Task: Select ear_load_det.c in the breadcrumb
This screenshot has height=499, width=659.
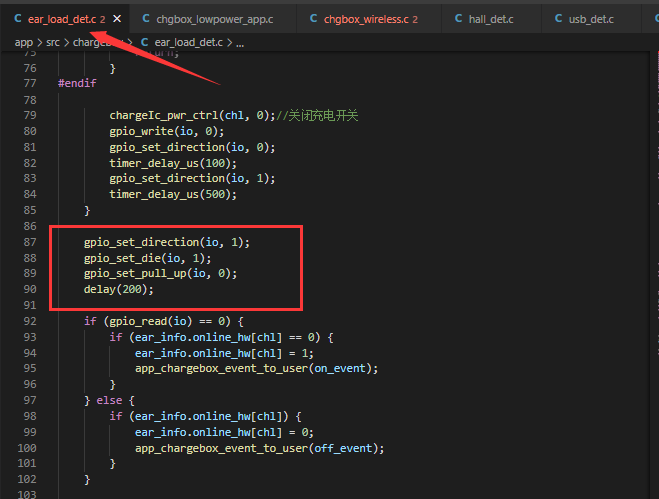Action: point(188,42)
